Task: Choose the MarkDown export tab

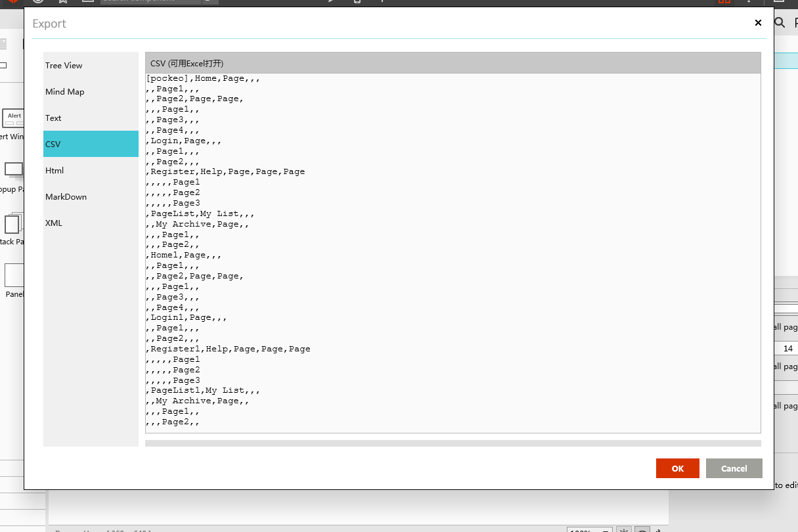Action: click(91, 196)
